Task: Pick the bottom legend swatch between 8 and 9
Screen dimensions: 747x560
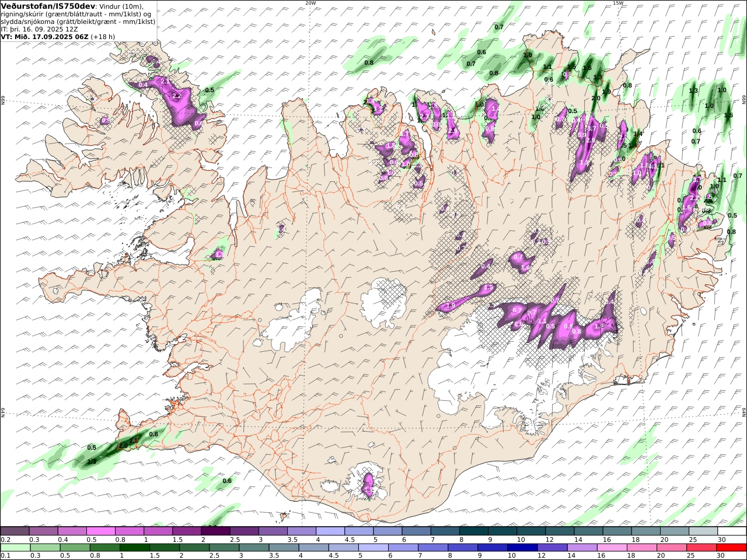Action: tap(462, 548)
